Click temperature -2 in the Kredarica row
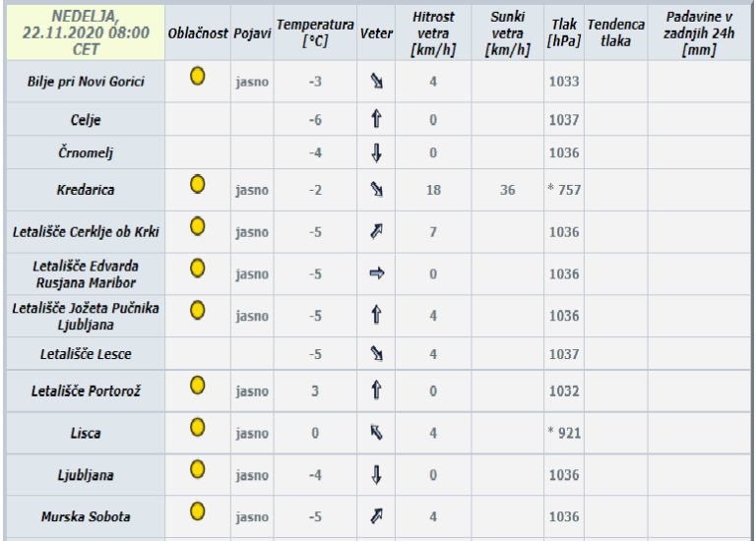 (x=315, y=190)
